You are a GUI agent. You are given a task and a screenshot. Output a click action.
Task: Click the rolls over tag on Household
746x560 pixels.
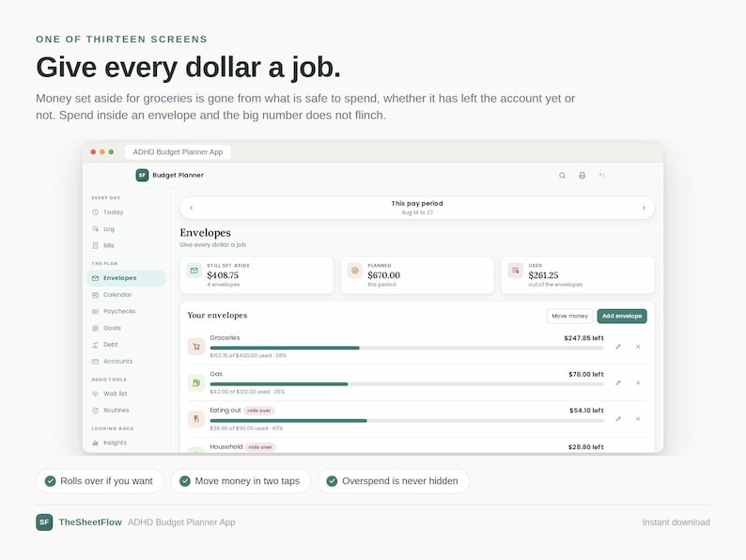tap(260, 447)
